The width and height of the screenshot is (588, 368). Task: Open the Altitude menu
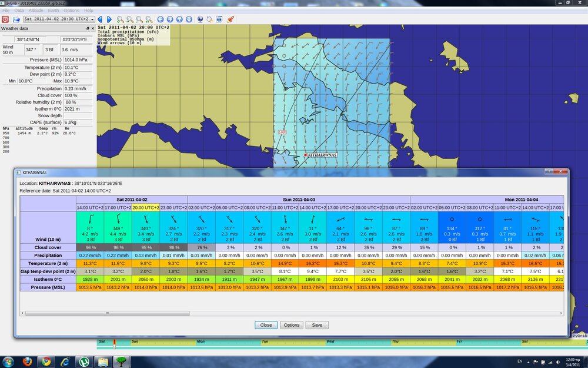pyautogui.click(x=36, y=11)
